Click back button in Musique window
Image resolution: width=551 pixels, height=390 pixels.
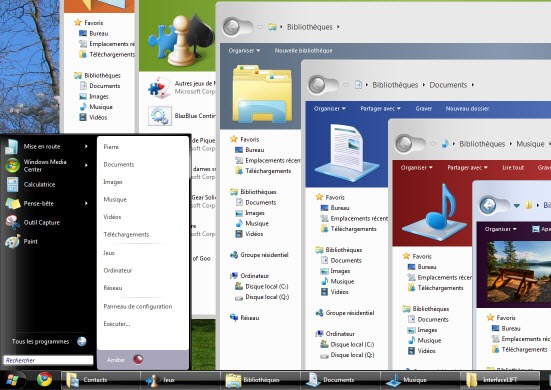click(404, 144)
